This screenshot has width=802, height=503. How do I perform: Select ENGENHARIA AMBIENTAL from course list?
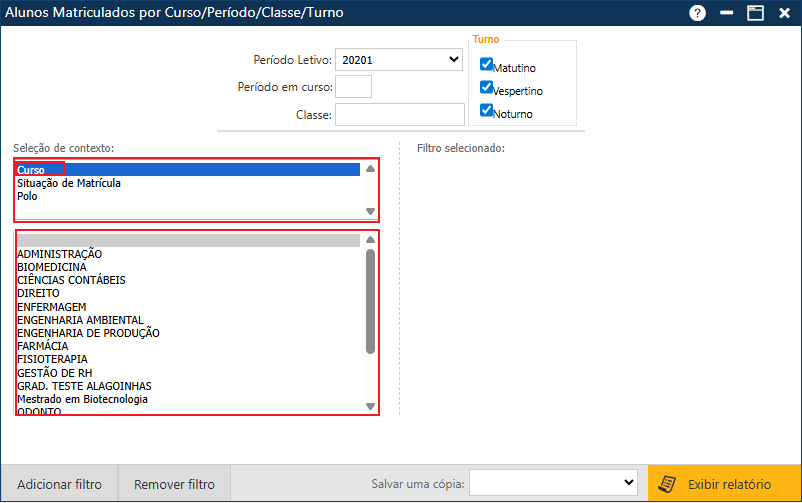coord(80,319)
